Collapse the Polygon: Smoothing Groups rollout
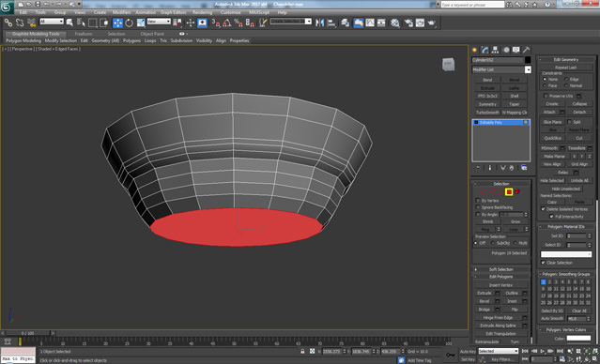600x364 pixels. tap(566, 274)
